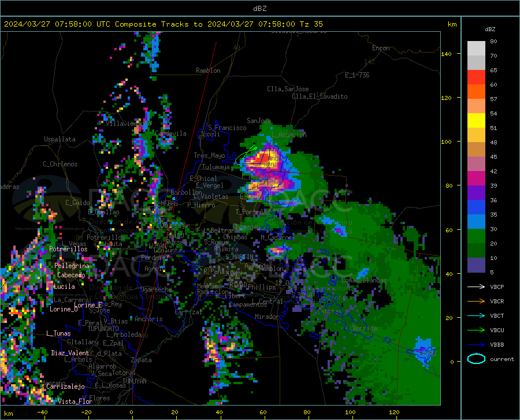The image size is (520, 420).
Task: Click the Encon label at upper right
Action: point(381,48)
